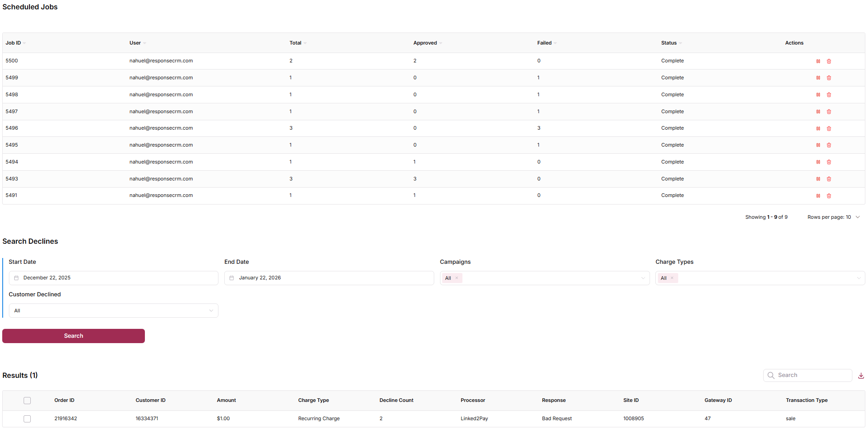The height and width of the screenshot is (430, 868).
Task: Delete scheduled job 5497
Action: pos(829,112)
